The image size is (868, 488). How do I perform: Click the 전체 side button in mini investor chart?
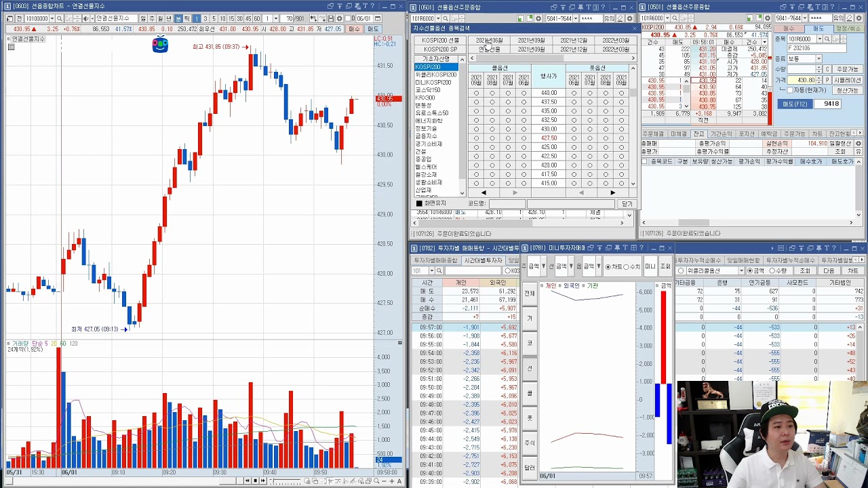[530, 293]
